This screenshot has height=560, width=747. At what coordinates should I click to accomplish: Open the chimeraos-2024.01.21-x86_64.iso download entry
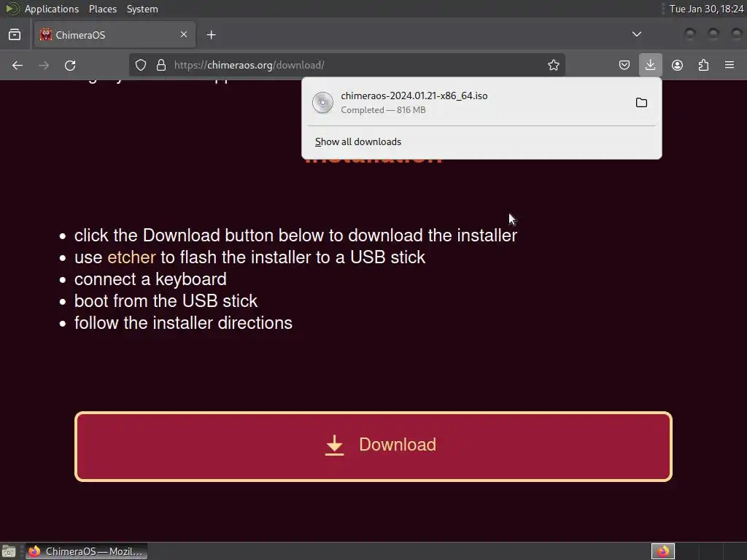point(481,102)
